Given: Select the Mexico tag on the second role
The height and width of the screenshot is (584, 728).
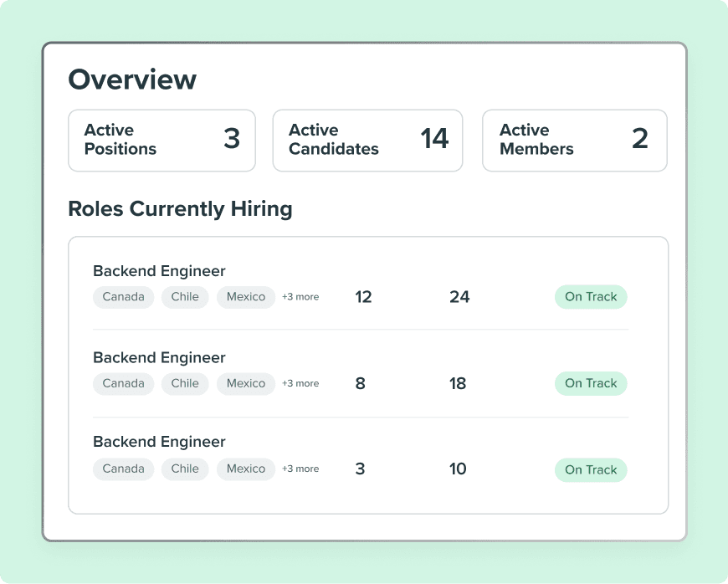Looking at the screenshot, I should tap(245, 383).
